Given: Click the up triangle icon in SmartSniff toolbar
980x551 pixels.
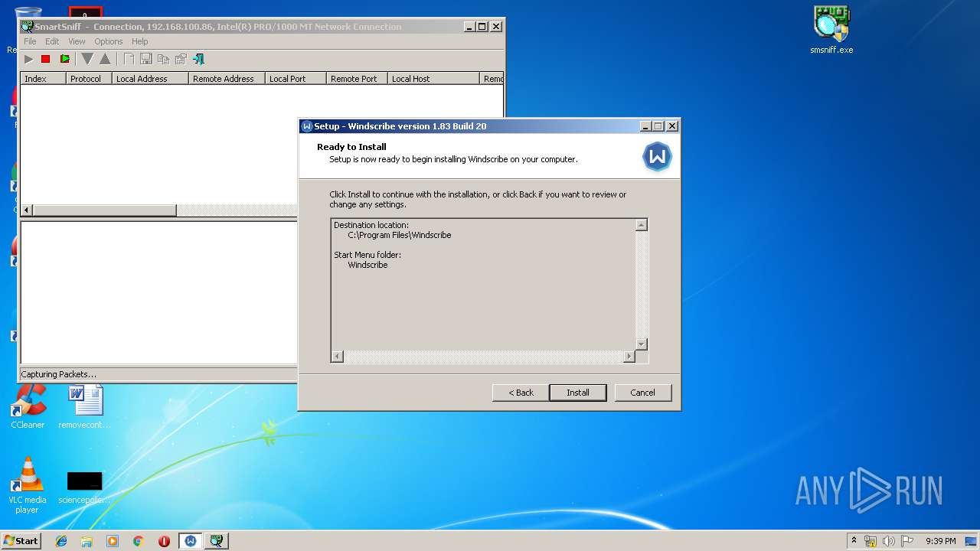Looking at the screenshot, I should coord(105,59).
